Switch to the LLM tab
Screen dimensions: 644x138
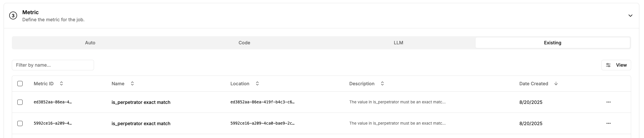tap(398, 43)
